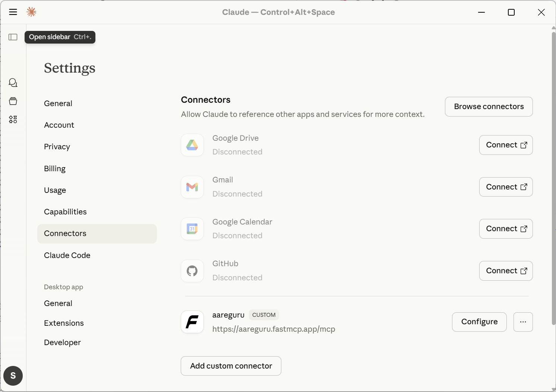Connect the Gmail connector
Screen dimensions: 556x392
click(x=506, y=187)
